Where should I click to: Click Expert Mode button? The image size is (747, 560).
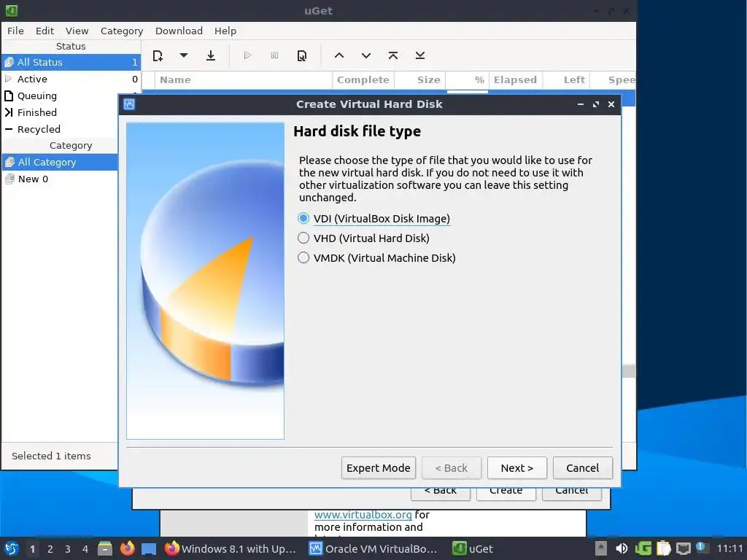pyautogui.click(x=379, y=468)
